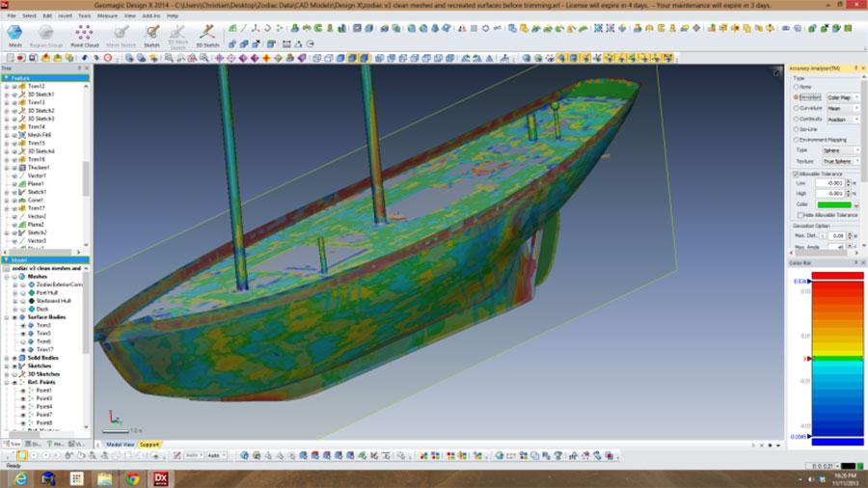Select Starboard Hull in the model tree

tap(53, 300)
